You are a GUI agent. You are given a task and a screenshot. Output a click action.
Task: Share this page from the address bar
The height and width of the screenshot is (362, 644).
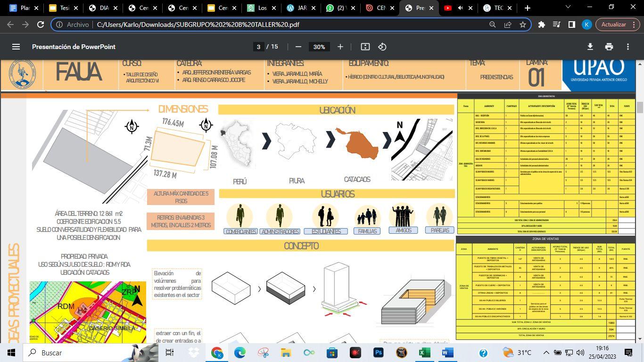pos(508,25)
